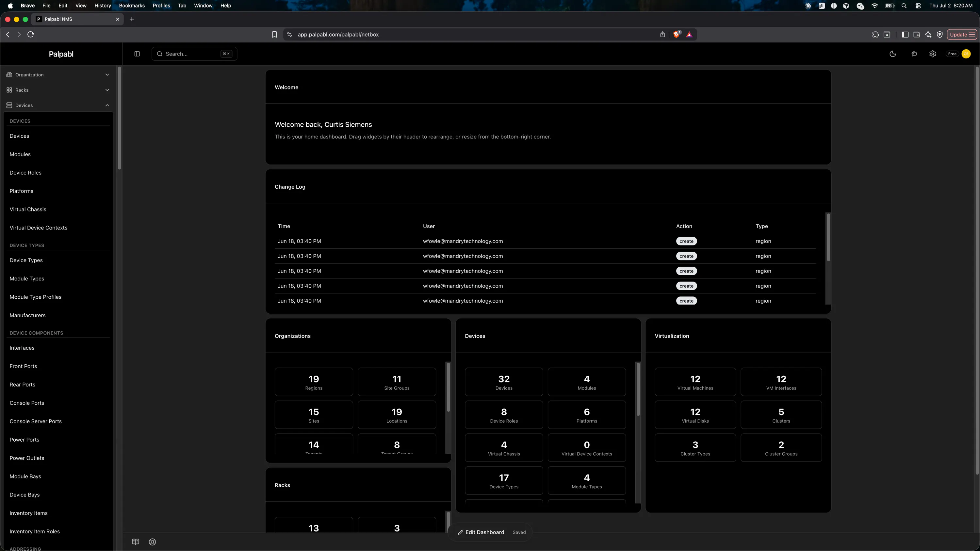980x551 pixels.
Task: Open the Profiles menu
Action: pos(161,5)
